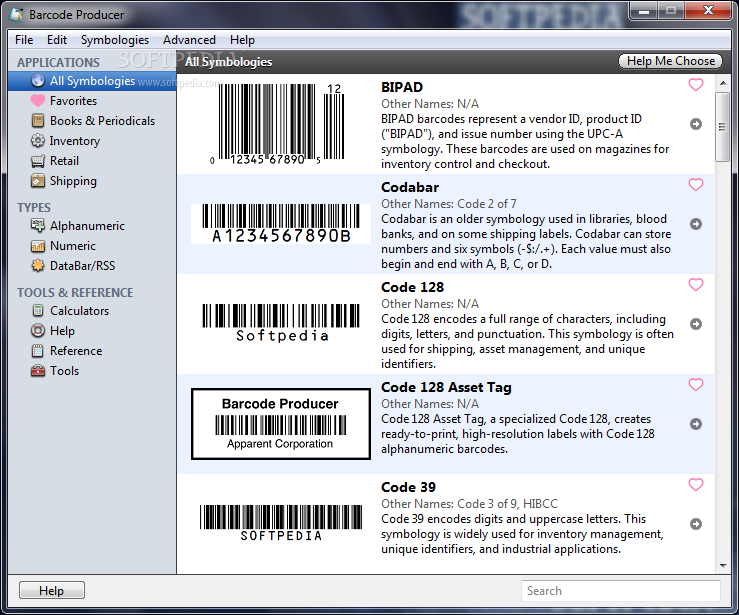The width and height of the screenshot is (739, 615).
Task: Click the Alphanumeric type icon
Action: pos(38,226)
